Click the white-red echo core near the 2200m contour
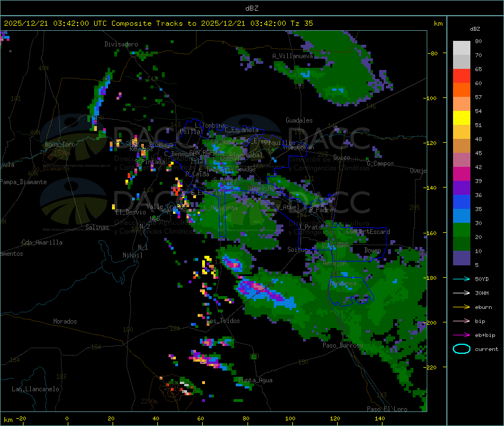The image size is (504, 426). (x=185, y=387)
